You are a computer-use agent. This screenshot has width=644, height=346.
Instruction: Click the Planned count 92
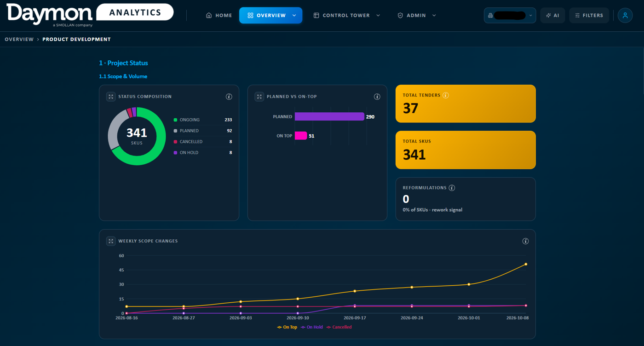click(x=230, y=131)
